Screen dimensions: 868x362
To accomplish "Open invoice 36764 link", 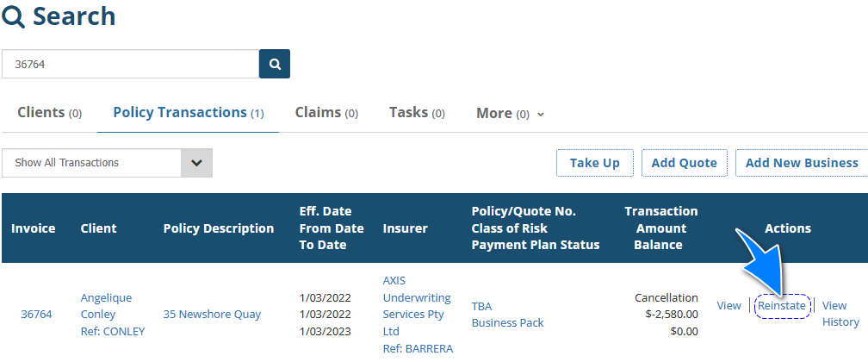I will 36,315.
